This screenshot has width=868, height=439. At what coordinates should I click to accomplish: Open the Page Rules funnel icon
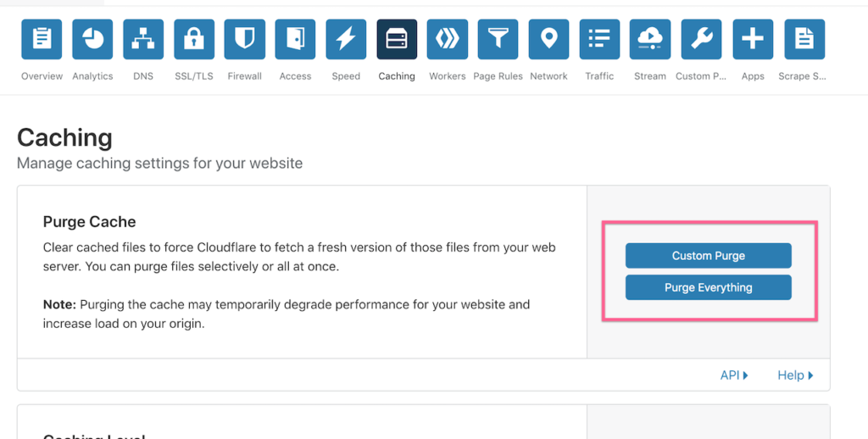pos(498,39)
